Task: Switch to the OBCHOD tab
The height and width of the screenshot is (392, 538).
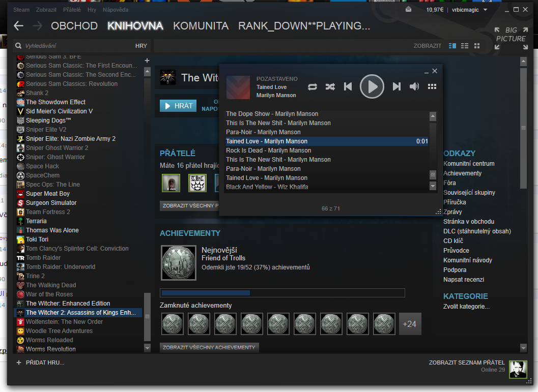Action: point(74,26)
